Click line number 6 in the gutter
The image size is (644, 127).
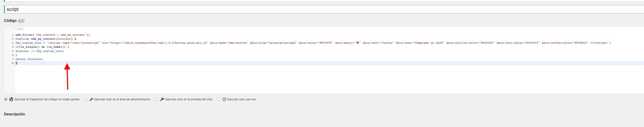13,55
